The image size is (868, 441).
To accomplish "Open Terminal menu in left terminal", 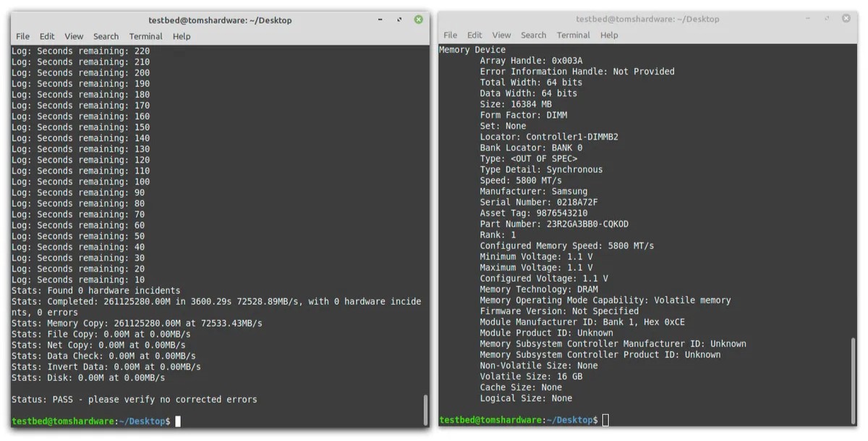I will tap(145, 36).
